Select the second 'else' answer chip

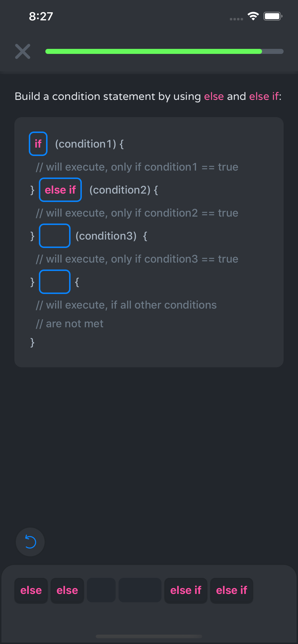(67, 590)
